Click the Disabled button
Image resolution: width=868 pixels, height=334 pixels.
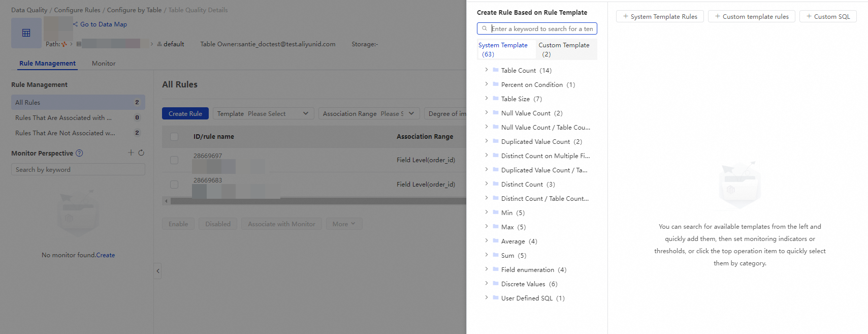click(218, 224)
